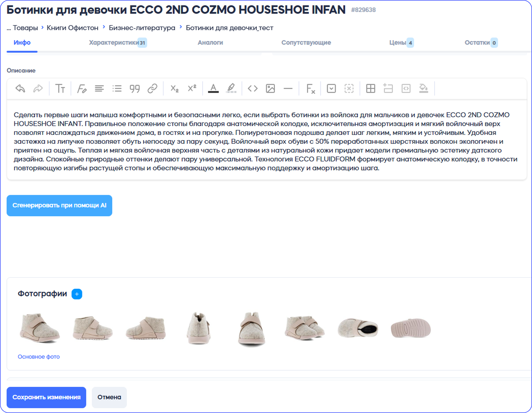This screenshot has width=532, height=413.
Task: Go to Книги Офистон breadcrumb
Action: tap(72, 28)
